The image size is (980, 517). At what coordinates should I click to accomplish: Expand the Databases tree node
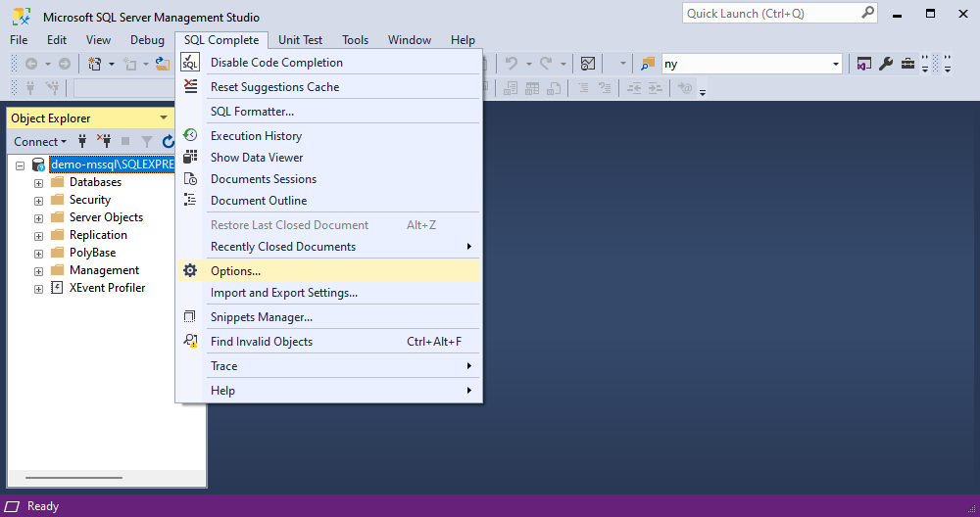pyautogui.click(x=39, y=183)
